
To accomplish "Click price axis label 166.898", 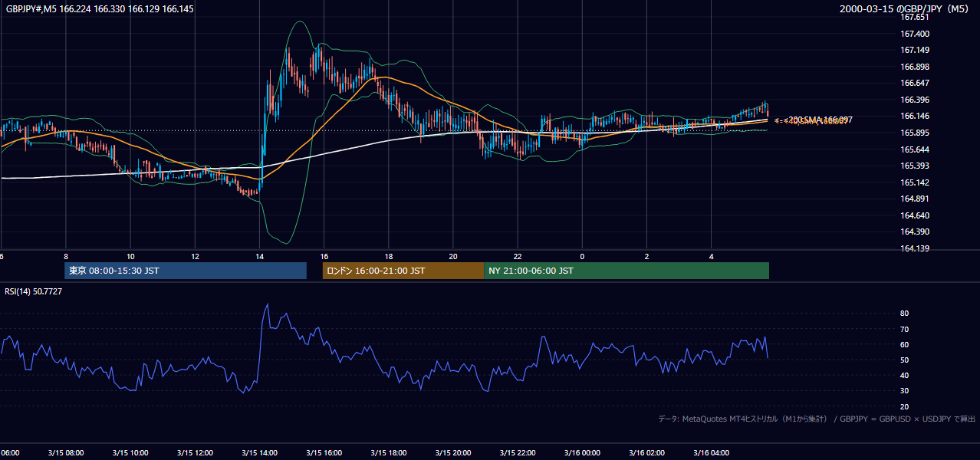I will pos(916,67).
